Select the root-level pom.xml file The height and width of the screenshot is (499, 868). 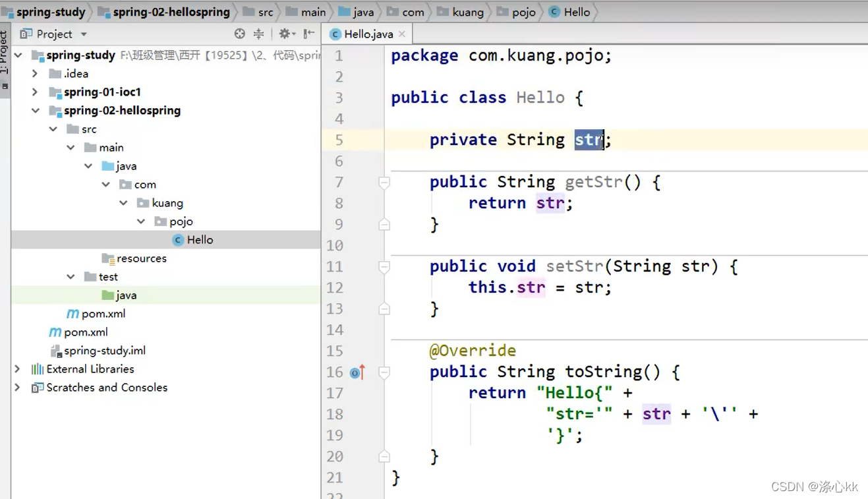pyautogui.click(x=165, y=332)
